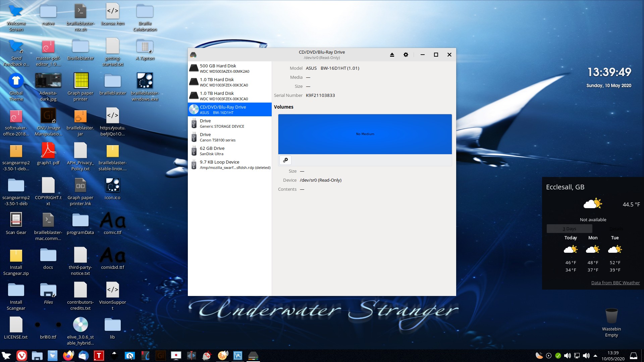Open drive settings gear menu

pos(406,54)
